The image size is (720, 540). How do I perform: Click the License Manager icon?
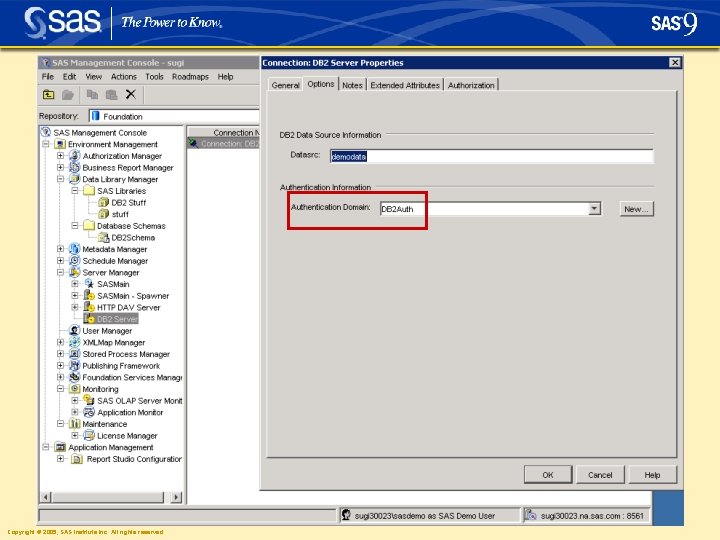[89, 435]
